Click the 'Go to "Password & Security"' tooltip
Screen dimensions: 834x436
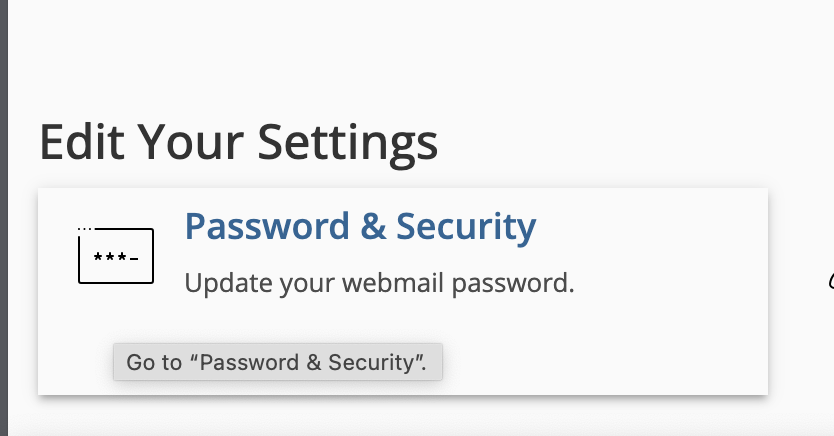[278, 362]
